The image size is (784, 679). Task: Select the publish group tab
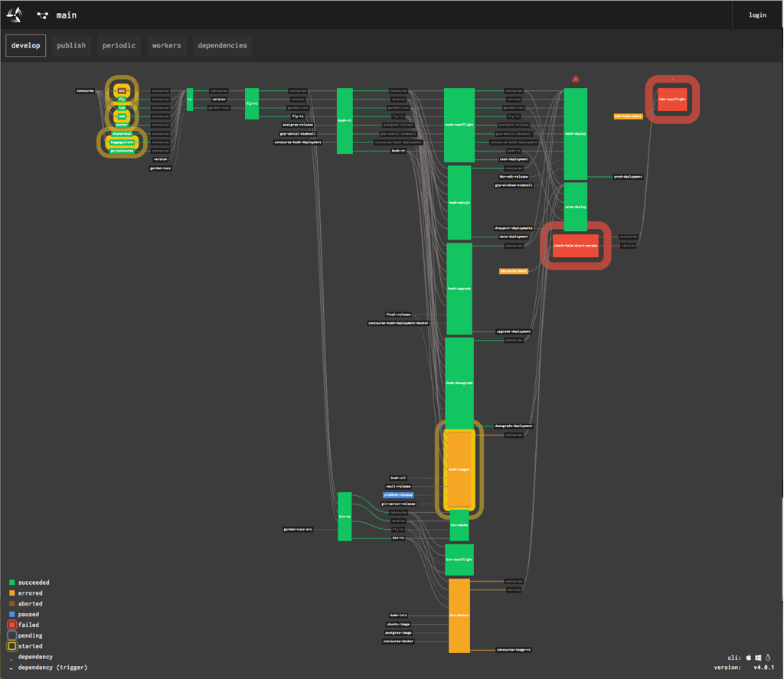71,45
